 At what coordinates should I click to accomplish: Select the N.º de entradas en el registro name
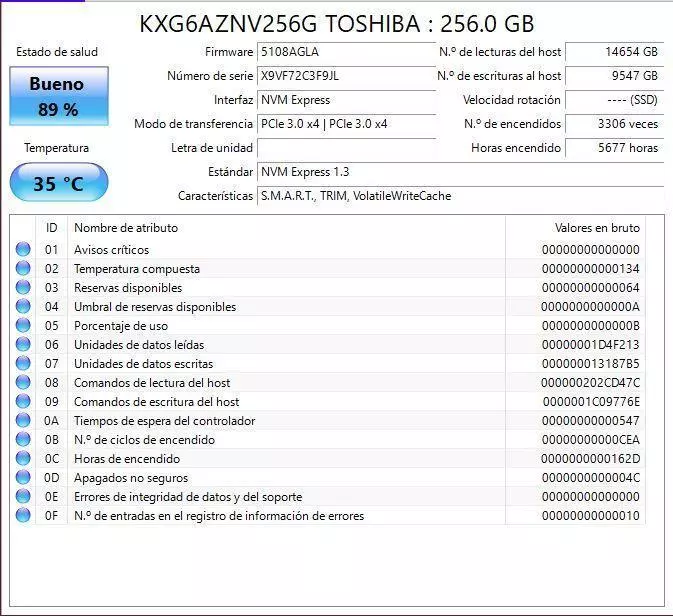pos(219,516)
